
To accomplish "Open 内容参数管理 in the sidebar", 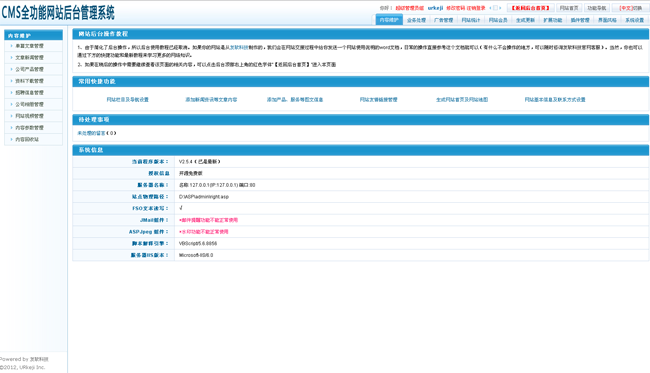I will click(x=33, y=128).
